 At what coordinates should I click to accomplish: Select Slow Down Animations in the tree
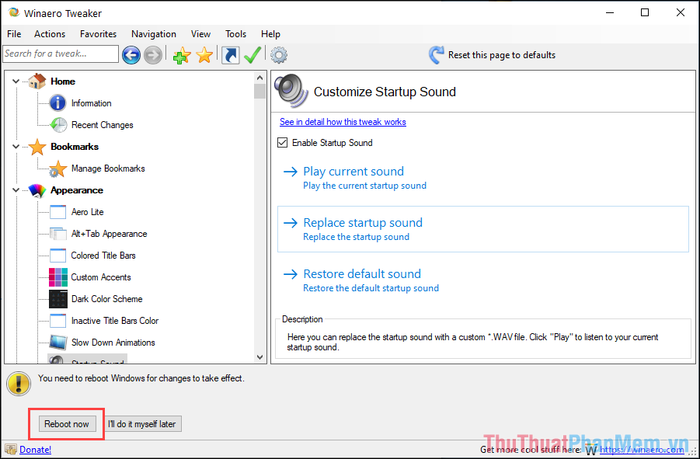pyautogui.click(x=113, y=342)
